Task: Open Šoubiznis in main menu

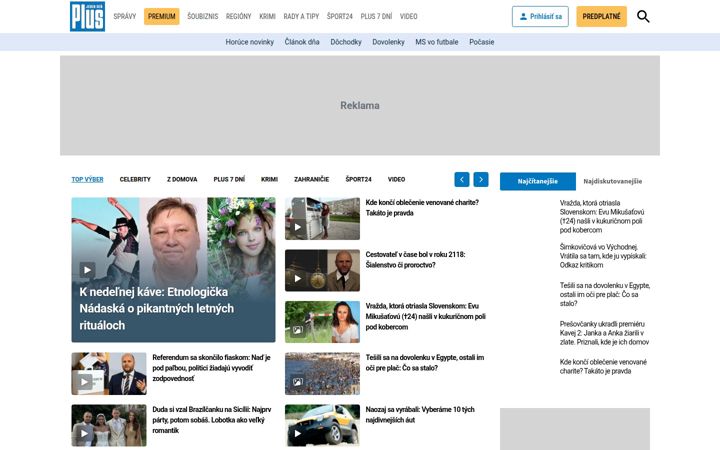Action: point(202,16)
